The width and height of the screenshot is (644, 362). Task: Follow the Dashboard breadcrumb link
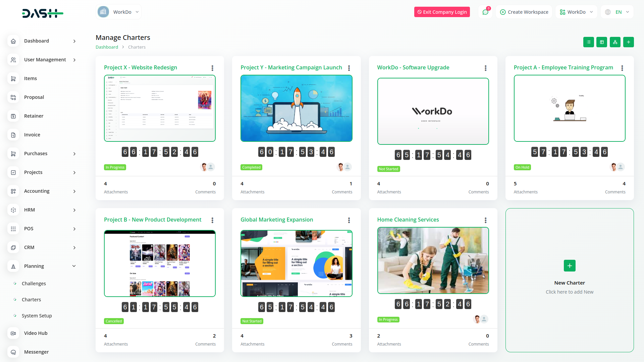pos(107,47)
